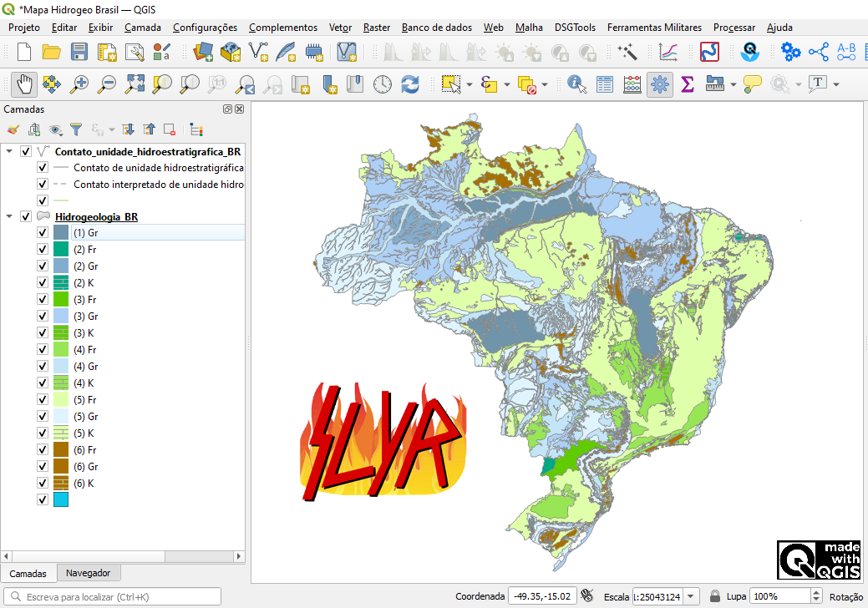Click the Remove Layer icon in Camadas
The image size is (868, 608).
pyautogui.click(x=170, y=129)
